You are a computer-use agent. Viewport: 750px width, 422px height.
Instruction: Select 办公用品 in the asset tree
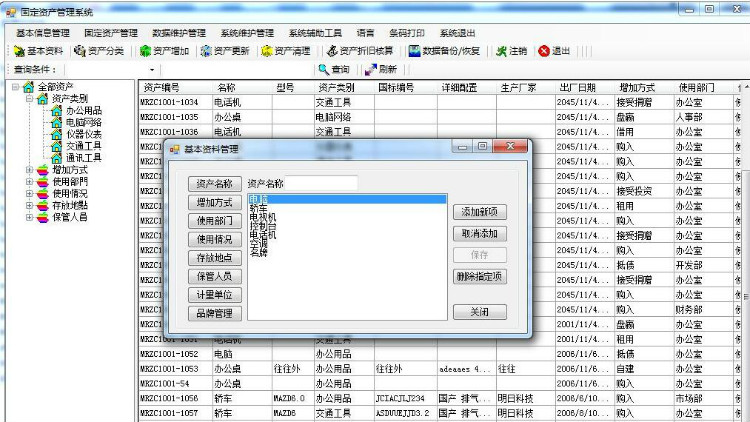83,111
